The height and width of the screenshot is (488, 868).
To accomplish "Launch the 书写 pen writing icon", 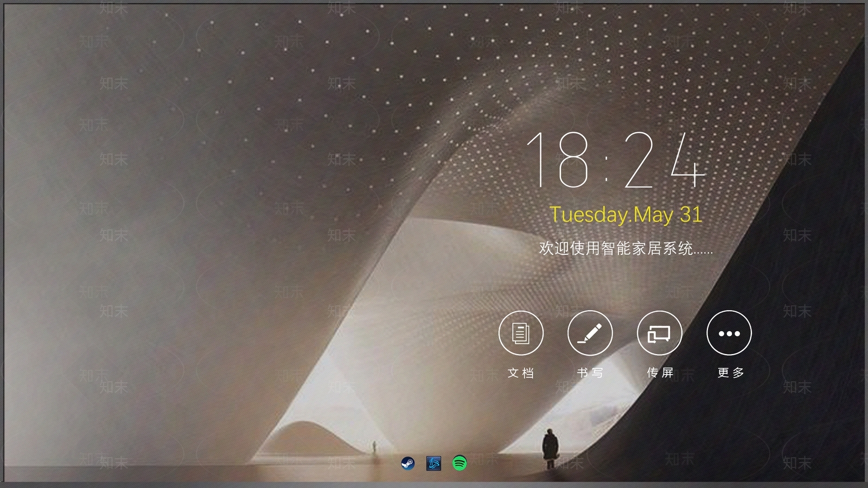I will coord(590,333).
